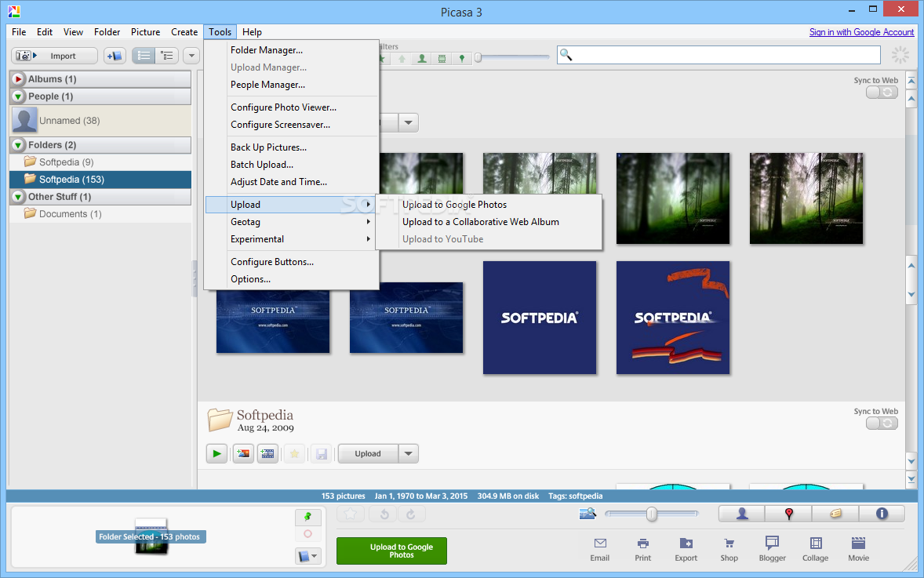Create movie presentation in Aug 24 folder toolbar
The height and width of the screenshot is (578, 924).
point(267,453)
